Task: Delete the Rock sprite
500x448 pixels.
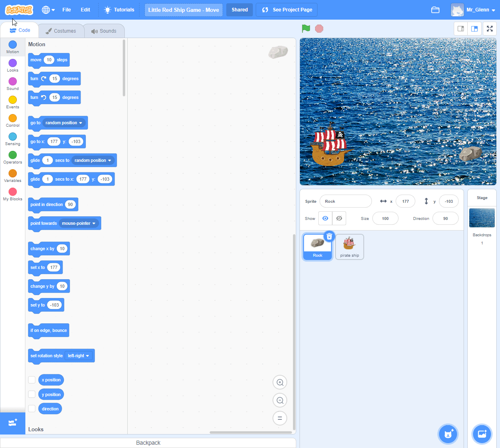Action: pyautogui.click(x=329, y=237)
